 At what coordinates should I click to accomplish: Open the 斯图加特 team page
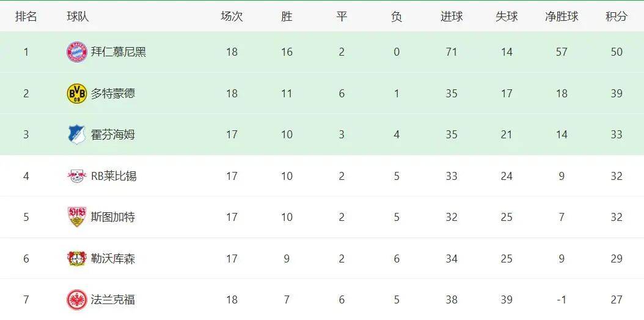point(113,217)
